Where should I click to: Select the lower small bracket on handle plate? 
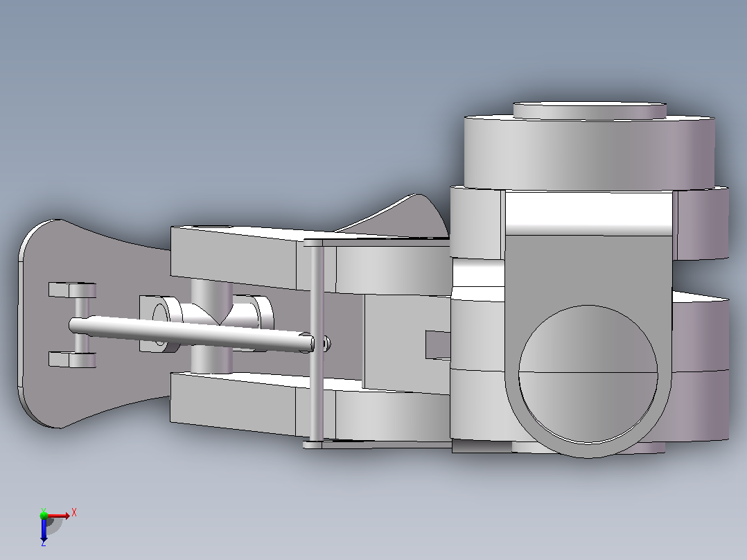coord(72,359)
